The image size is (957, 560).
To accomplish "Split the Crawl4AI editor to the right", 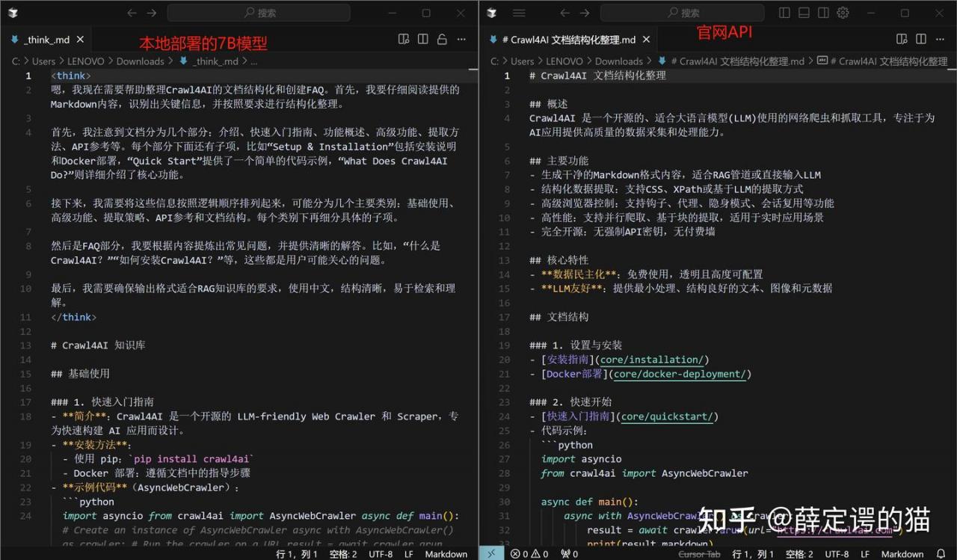I will 920,39.
